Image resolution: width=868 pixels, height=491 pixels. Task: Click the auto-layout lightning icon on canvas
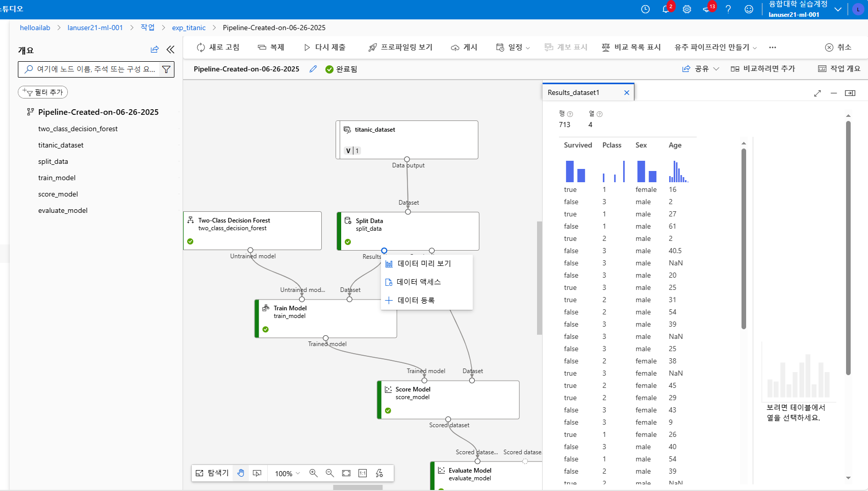[x=379, y=473]
